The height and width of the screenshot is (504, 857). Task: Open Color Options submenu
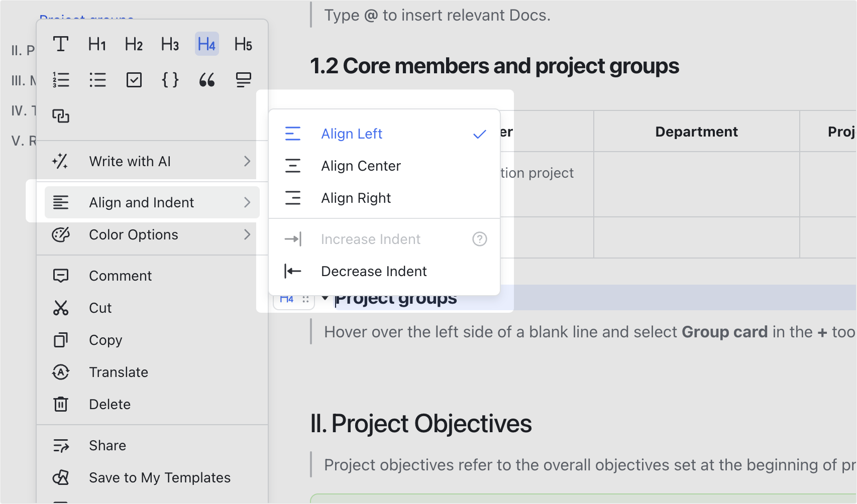tap(152, 234)
